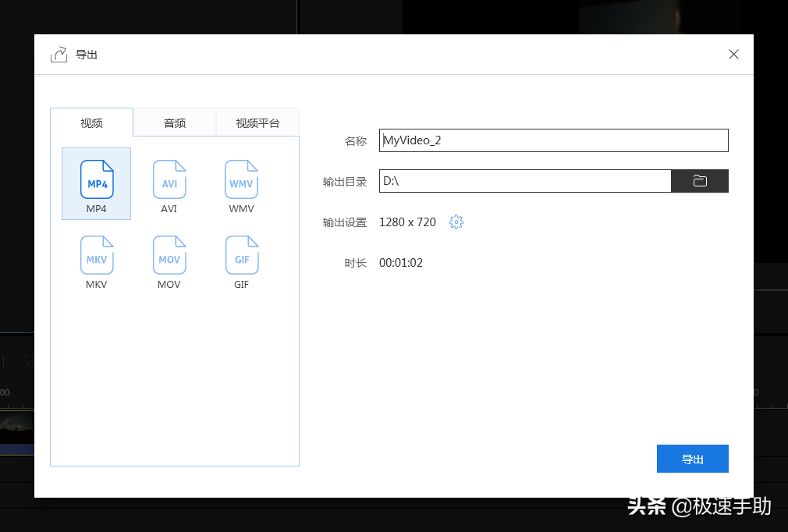The image size is (788, 532).
Task: Select the MKV format icon
Action: [97, 255]
